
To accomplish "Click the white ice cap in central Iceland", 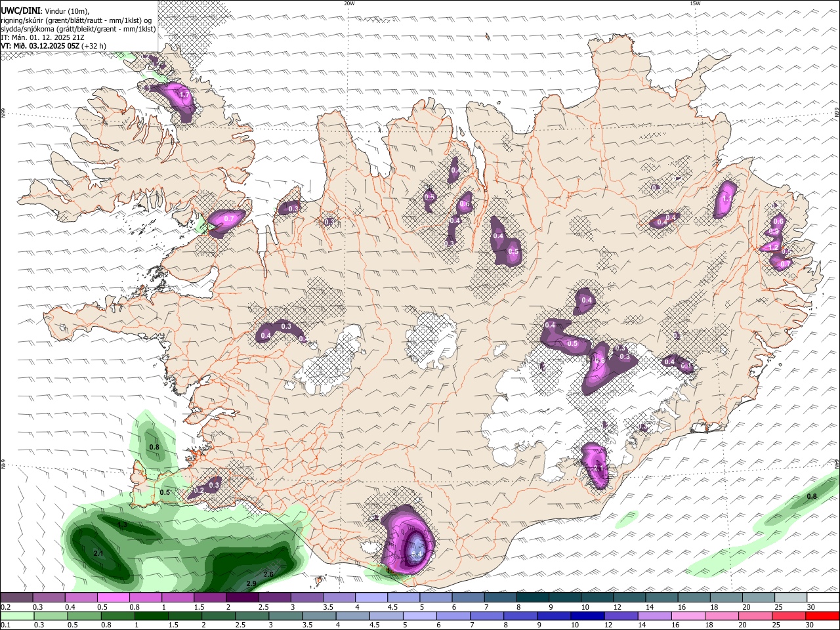I will pos(432,339).
